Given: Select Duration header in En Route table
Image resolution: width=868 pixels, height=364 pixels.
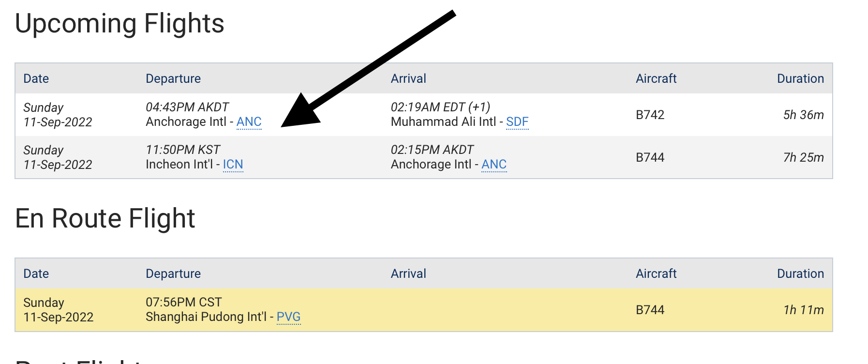Looking at the screenshot, I should click(x=800, y=274).
